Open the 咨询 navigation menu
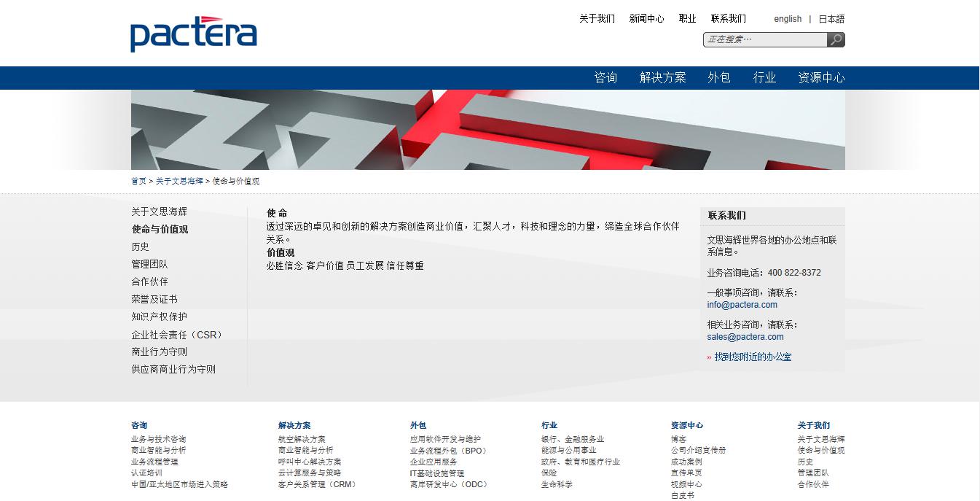Image resolution: width=980 pixels, height=501 pixels. coord(607,77)
